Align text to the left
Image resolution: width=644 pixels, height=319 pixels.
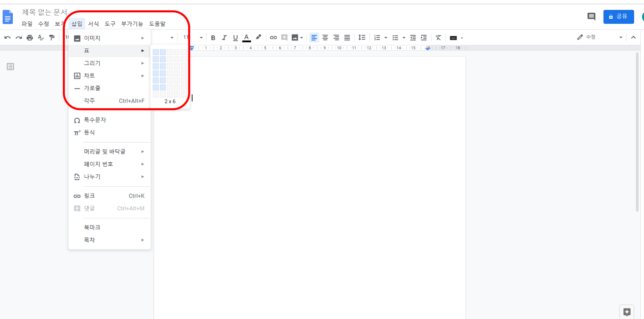coord(314,38)
